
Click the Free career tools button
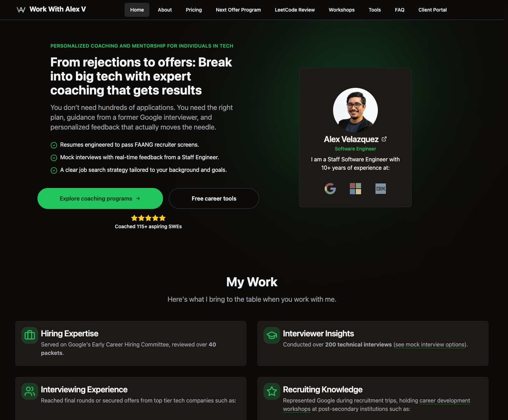(x=214, y=198)
